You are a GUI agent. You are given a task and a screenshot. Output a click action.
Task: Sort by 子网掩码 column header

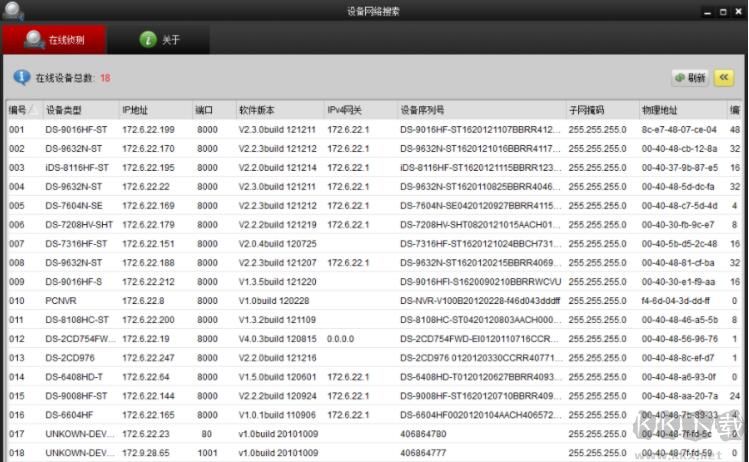pyautogui.click(x=602, y=110)
